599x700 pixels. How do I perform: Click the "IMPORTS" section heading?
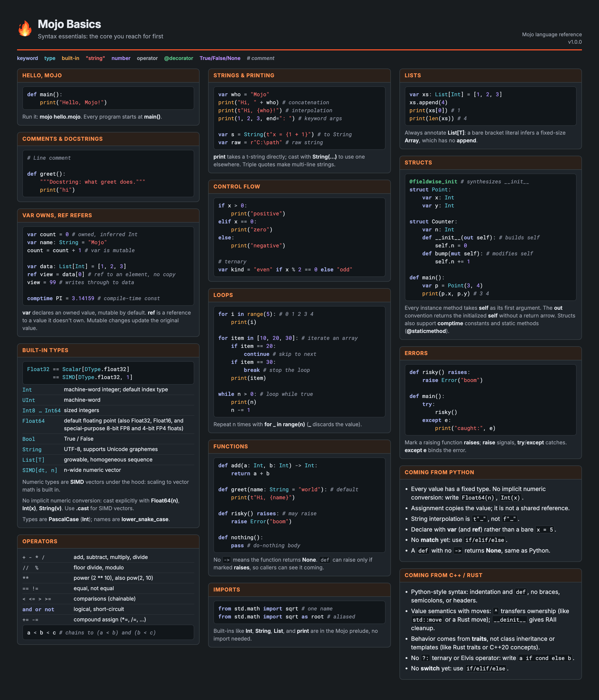tap(226, 590)
